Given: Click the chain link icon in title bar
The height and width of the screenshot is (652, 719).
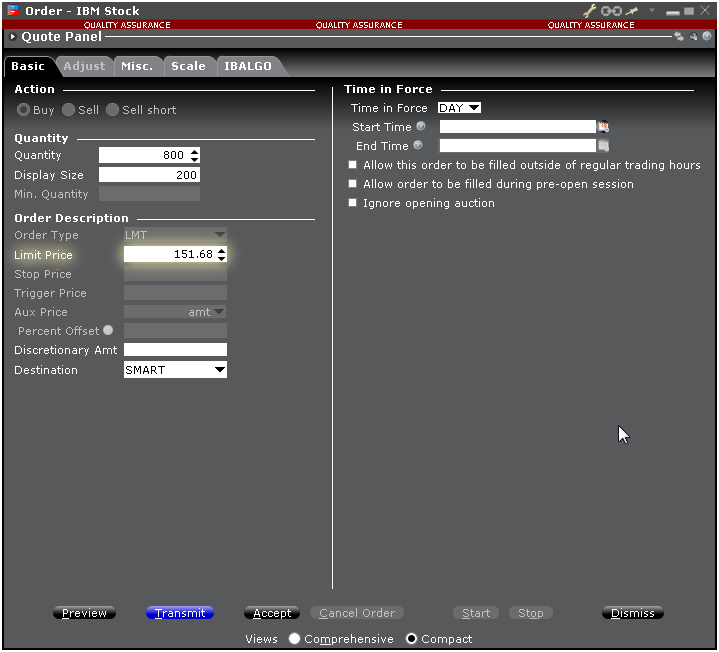Looking at the screenshot, I should coord(611,11).
